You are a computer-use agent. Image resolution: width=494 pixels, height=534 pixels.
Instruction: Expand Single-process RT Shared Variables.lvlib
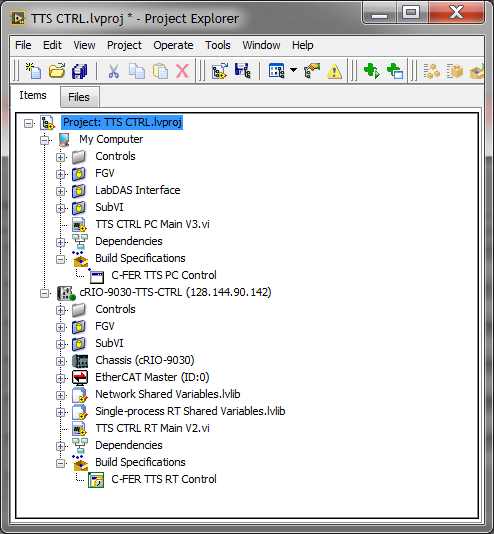[x=61, y=412]
